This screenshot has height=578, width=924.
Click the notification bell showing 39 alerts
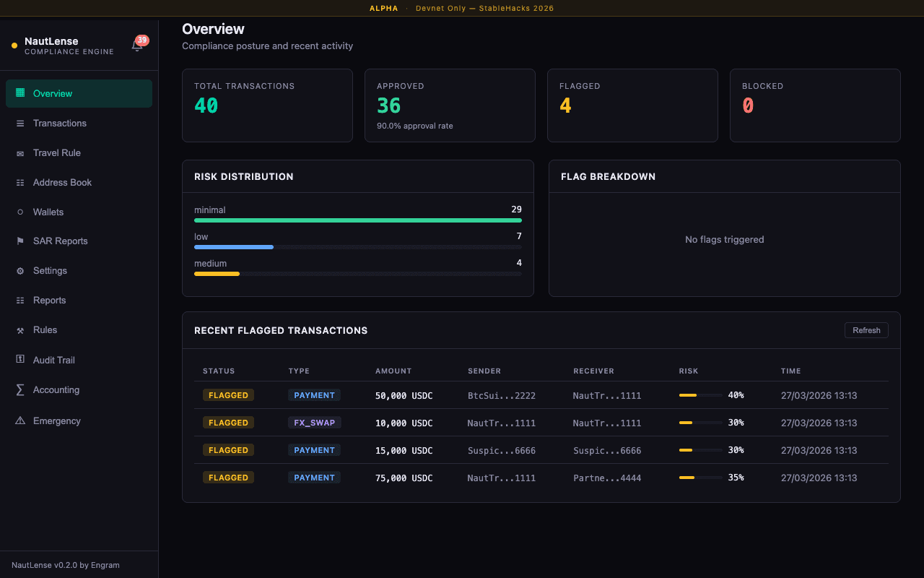click(136, 43)
